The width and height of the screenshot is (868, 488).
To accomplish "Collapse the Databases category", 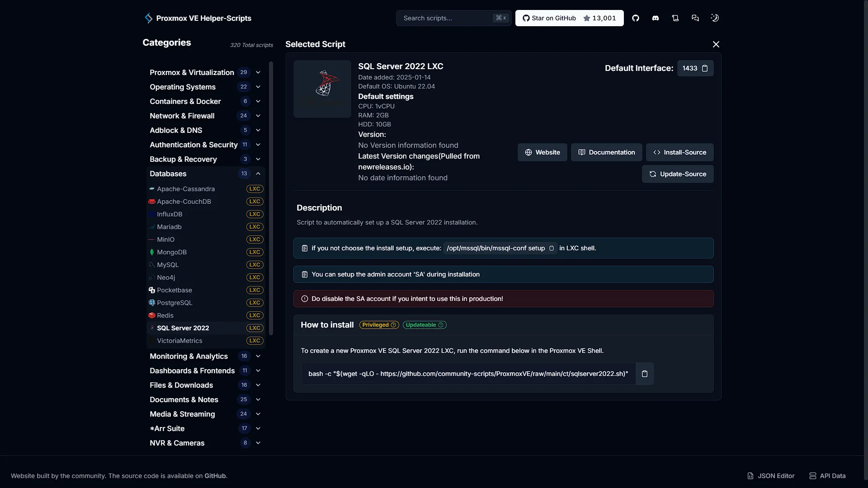I will point(206,174).
